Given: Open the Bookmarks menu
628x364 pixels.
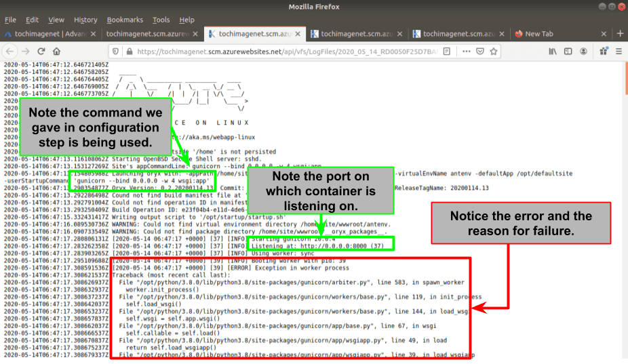Looking at the screenshot, I should pos(125,20).
